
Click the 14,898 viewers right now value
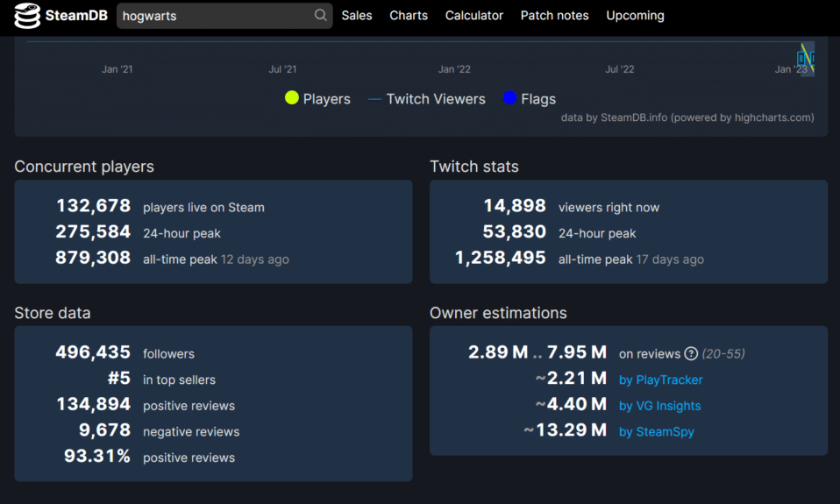(515, 206)
